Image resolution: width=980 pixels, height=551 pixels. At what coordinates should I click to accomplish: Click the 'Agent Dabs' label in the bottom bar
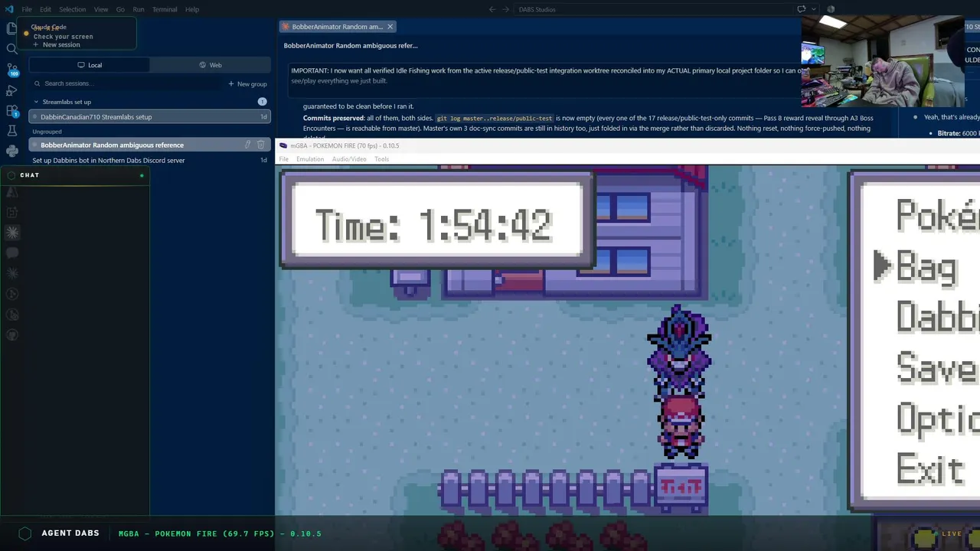click(70, 533)
